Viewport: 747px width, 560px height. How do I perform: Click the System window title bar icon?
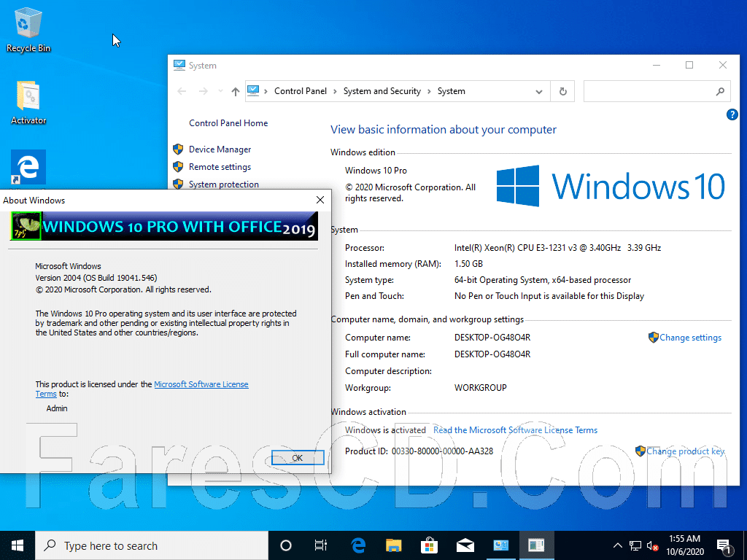coord(179,65)
